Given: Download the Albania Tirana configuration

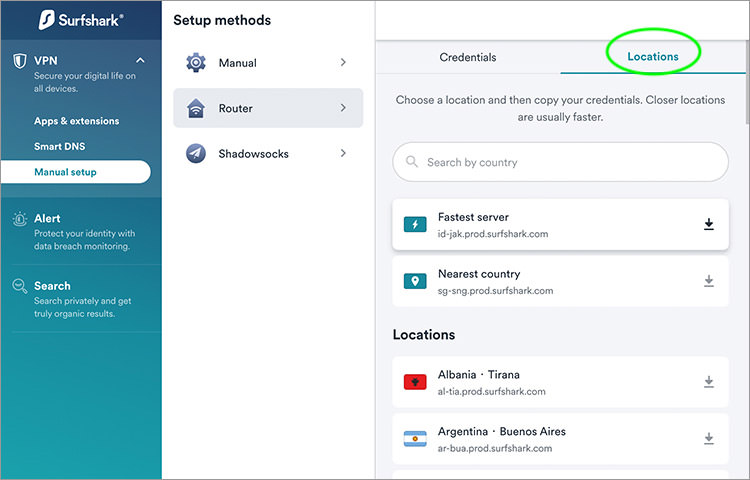Looking at the screenshot, I should (x=709, y=382).
